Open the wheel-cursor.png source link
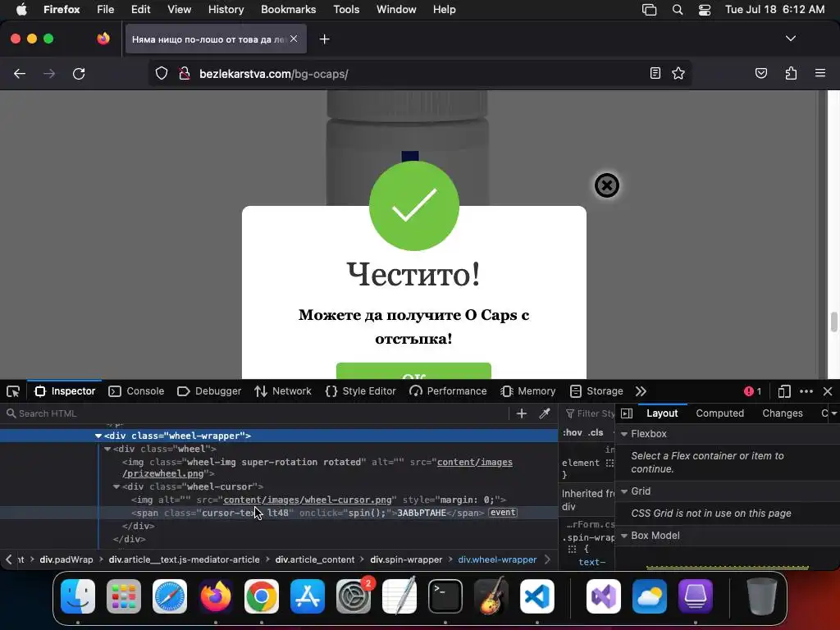The height and width of the screenshot is (630, 840). (x=308, y=500)
